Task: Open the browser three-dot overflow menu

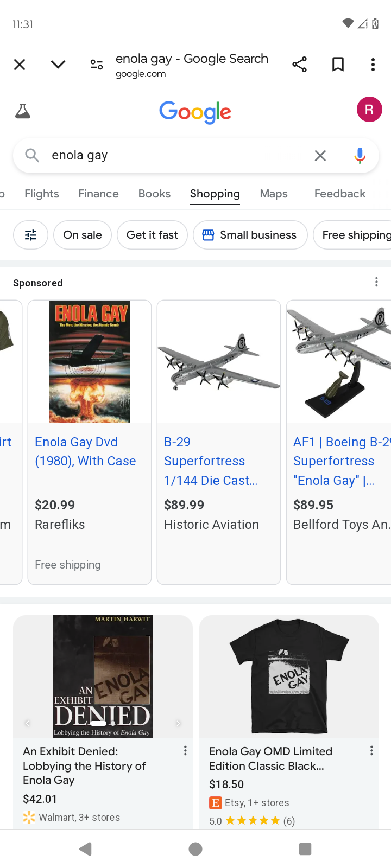Action: pos(373,65)
